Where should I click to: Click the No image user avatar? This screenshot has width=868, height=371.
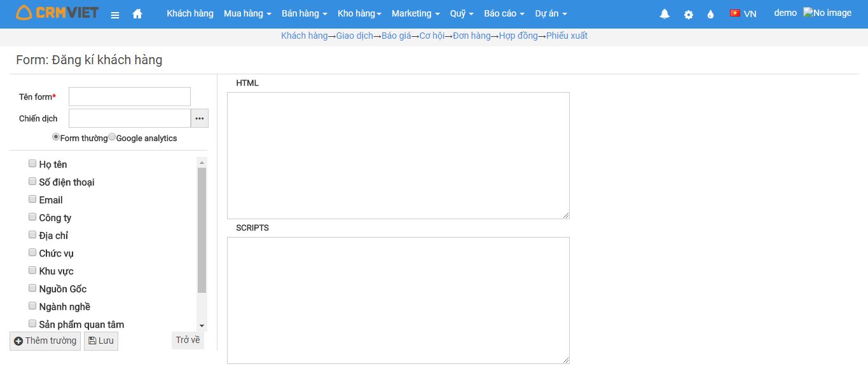(x=827, y=13)
